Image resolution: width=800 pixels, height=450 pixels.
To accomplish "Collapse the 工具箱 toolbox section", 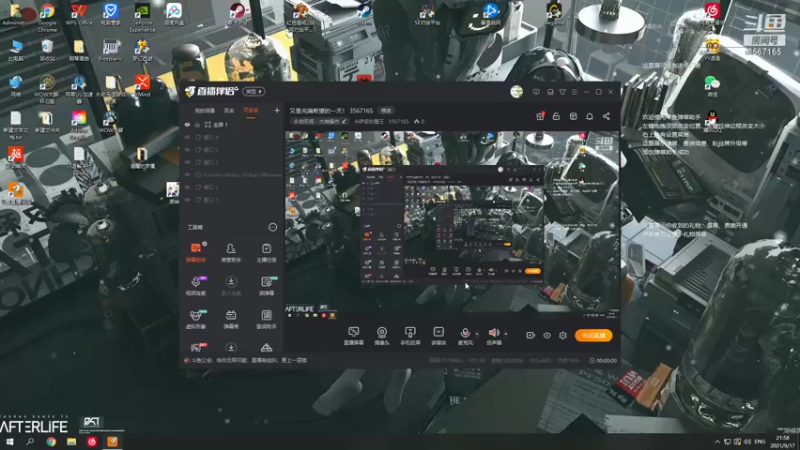I will [272, 227].
